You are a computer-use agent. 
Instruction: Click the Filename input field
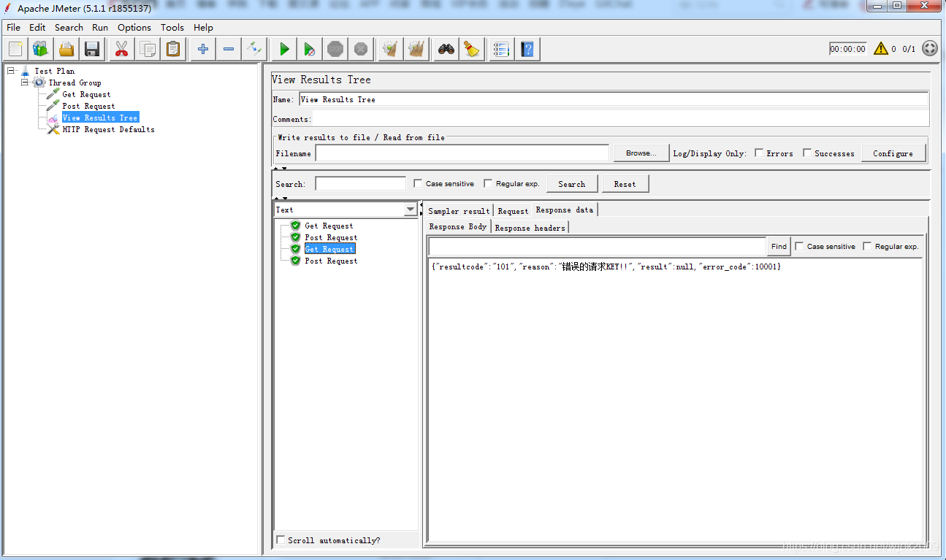(462, 153)
